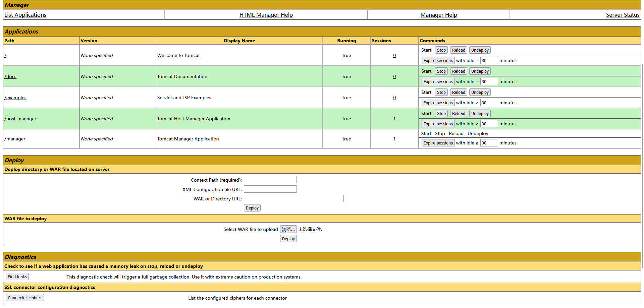This screenshot has height=308, width=644.
Task: Stop the Tomcat Documentation application
Action: pyautogui.click(x=441, y=71)
